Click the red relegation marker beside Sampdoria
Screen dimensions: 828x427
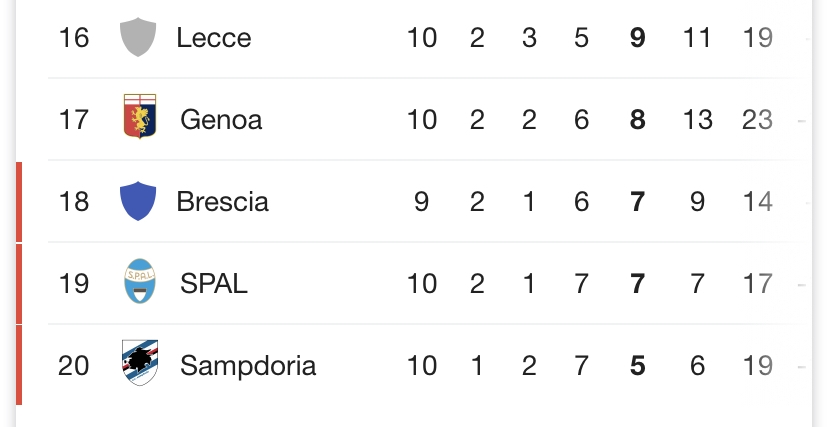click(19, 365)
